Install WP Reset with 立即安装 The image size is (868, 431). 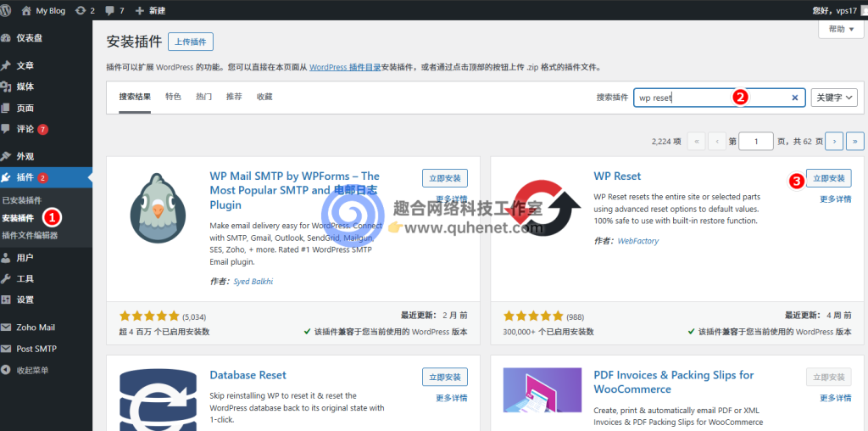(x=829, y=178)
